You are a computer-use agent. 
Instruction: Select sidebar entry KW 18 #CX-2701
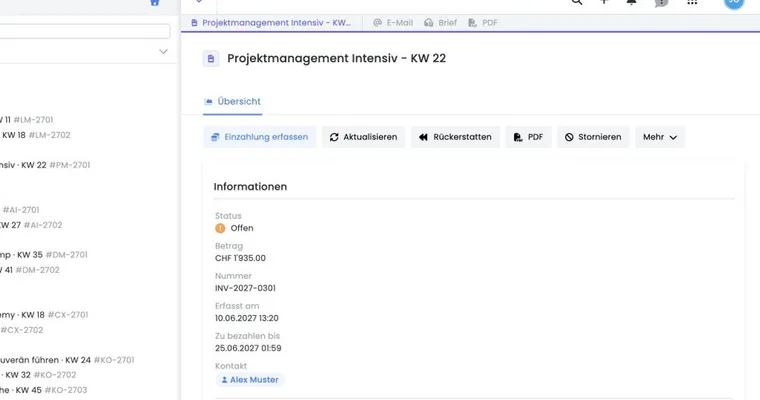(x=44, y=315)
